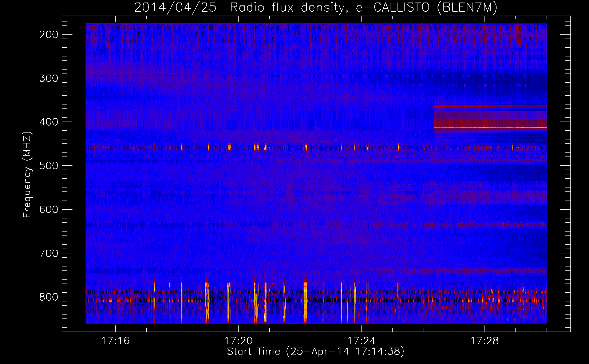589x364 pixels.
Task: Click the 17:28 time tick label
Action: click(485, 341)
